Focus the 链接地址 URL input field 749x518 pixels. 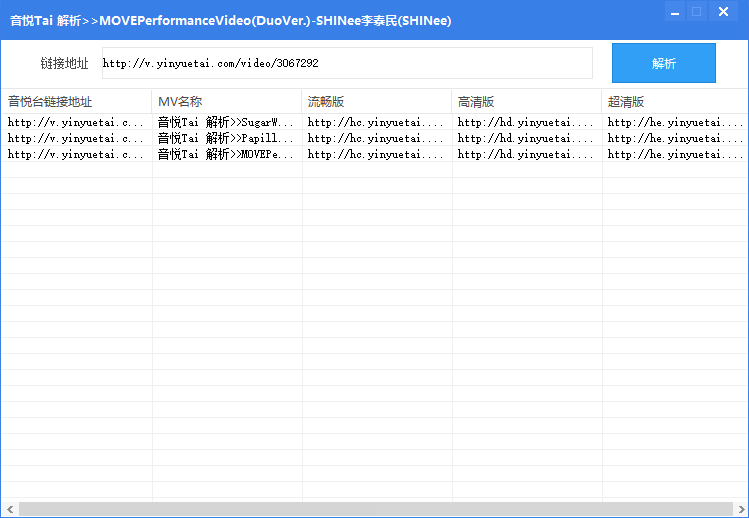click(x=346, y=63)
